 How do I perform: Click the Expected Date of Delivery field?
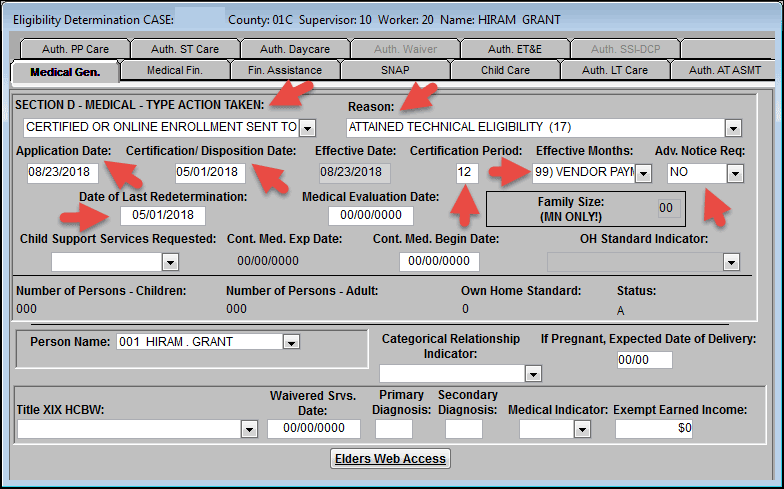pos(644,360)
